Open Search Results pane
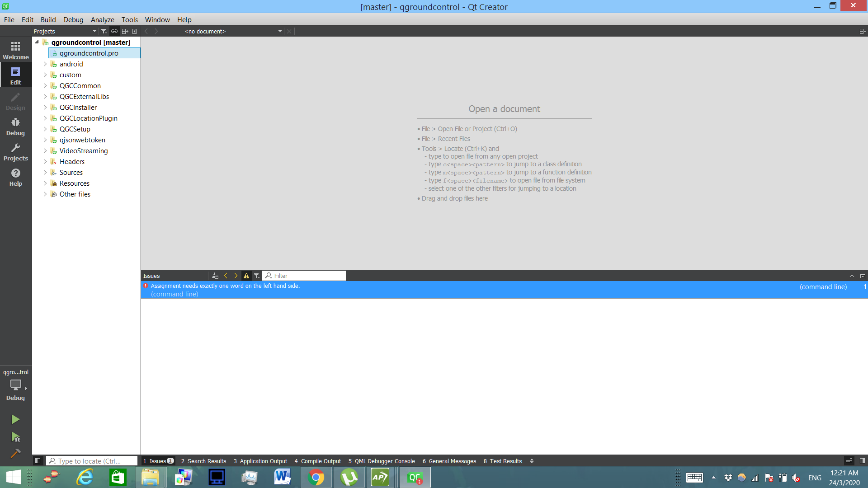The image size is (868, 488). (x=204, y=461)
